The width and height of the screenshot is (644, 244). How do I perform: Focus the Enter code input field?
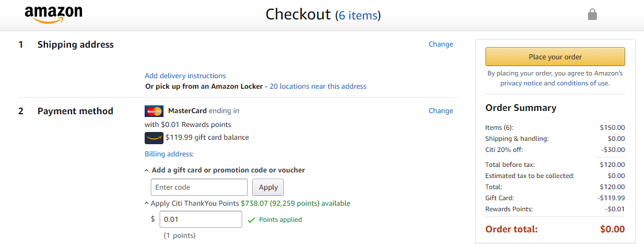click(x=199, y=187)
